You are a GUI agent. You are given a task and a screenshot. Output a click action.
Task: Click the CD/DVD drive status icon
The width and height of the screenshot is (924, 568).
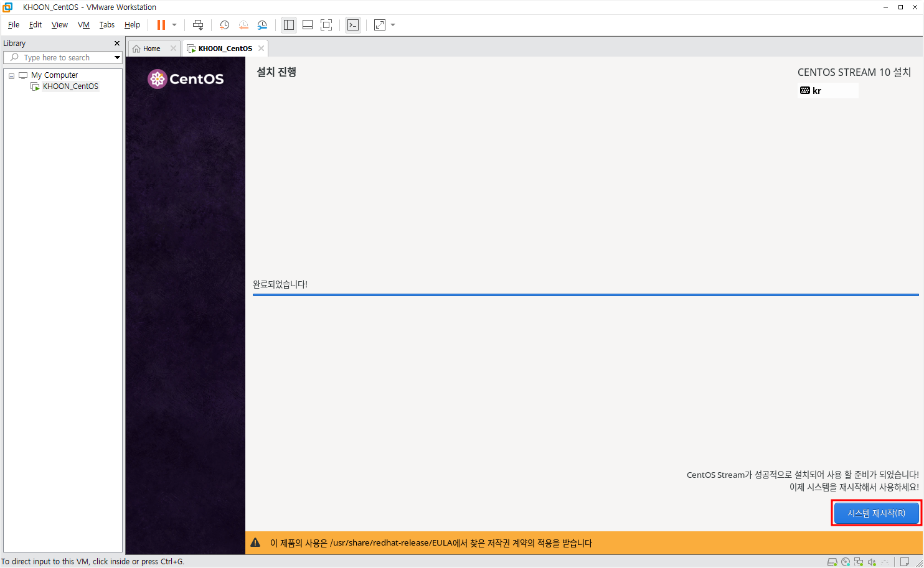pyautogui.click(x=846, y=562)
